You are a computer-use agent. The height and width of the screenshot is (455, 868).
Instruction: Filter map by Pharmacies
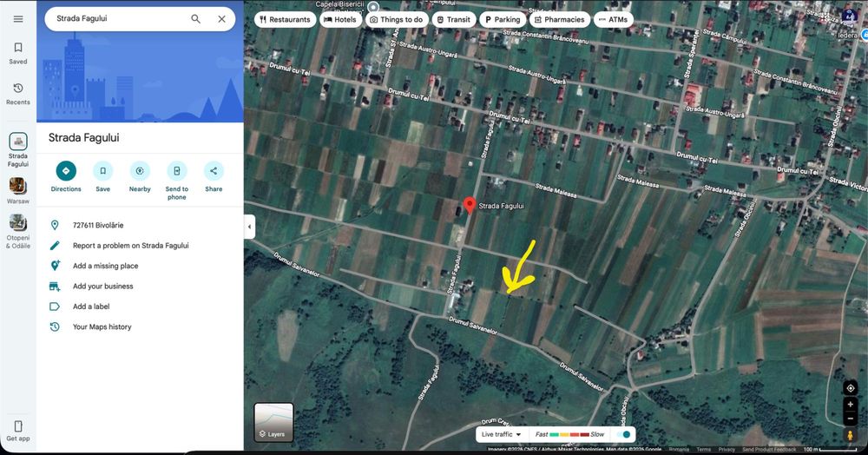pos(560,19)
